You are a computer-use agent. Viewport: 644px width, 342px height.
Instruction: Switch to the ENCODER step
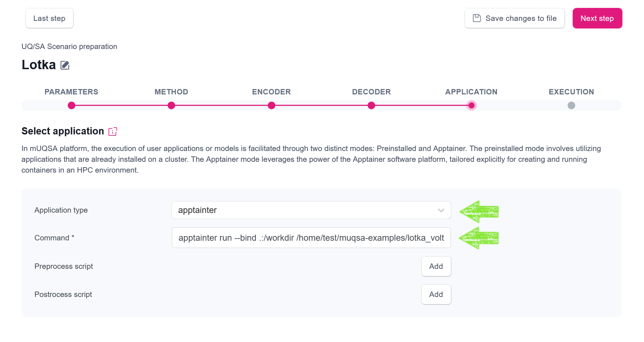271,92
